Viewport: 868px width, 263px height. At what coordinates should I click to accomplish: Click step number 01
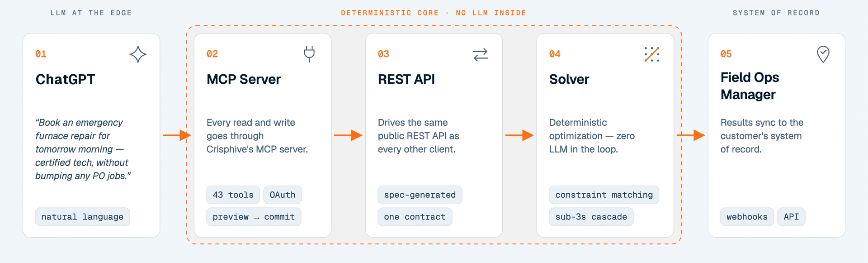point(41,54)
